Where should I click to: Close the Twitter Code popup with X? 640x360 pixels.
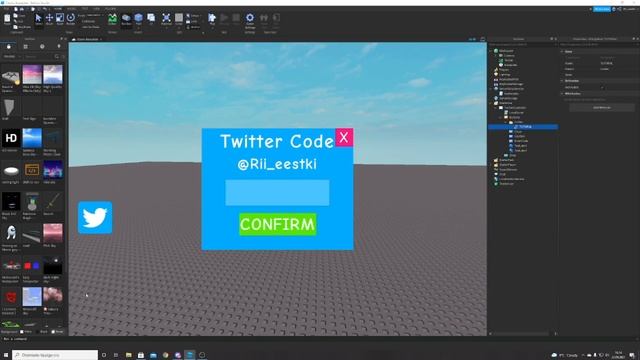[x=344, y=138]
